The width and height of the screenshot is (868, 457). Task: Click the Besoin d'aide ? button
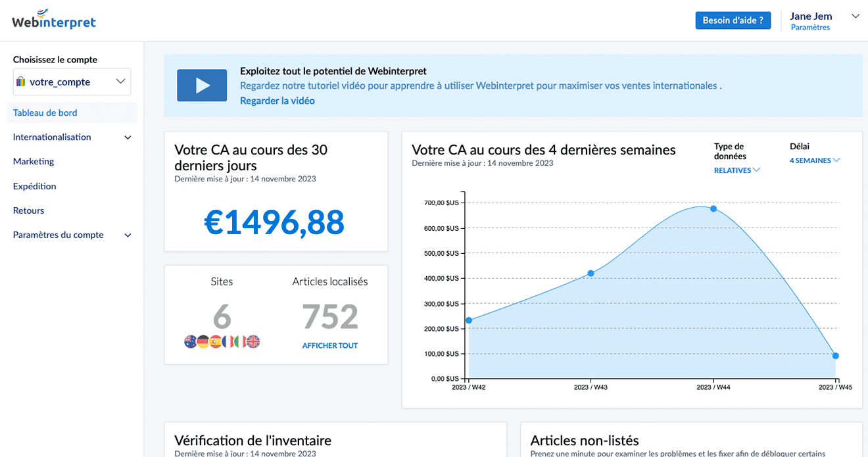(x=733, y=20)
